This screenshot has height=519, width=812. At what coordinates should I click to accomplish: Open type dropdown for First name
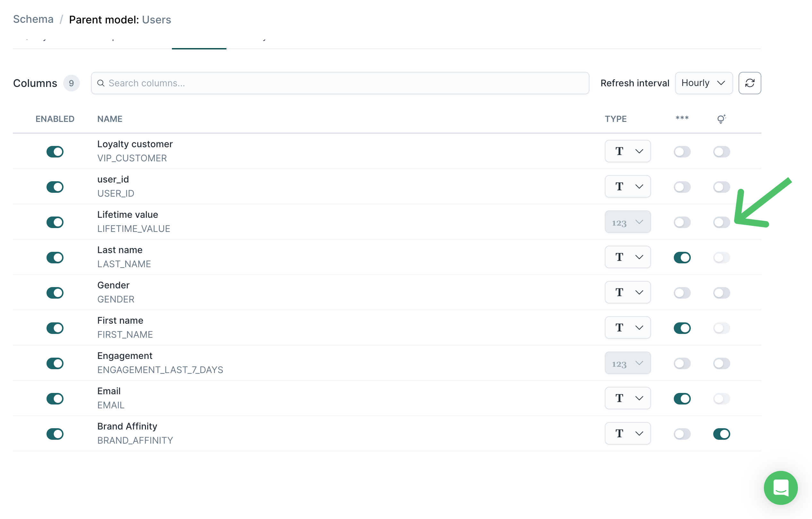pos(628,328)
